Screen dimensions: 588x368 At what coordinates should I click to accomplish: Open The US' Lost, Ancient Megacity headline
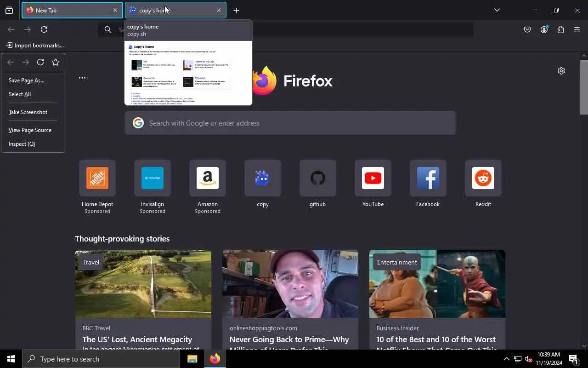coord(137,339)
